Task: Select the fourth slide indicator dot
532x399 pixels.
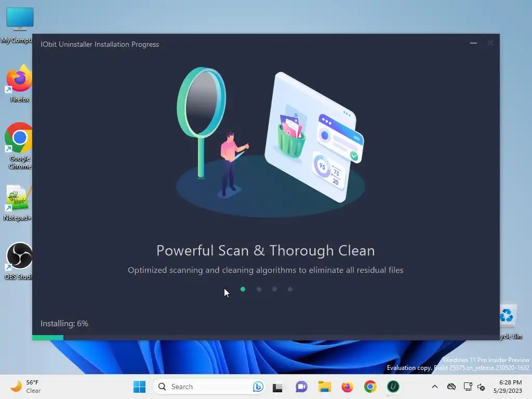Action: pos(290,289)
